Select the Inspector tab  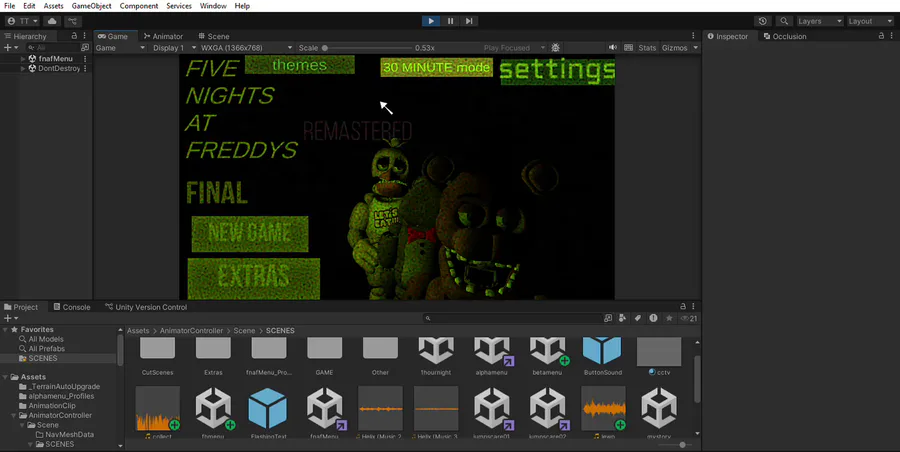point(727,36)
